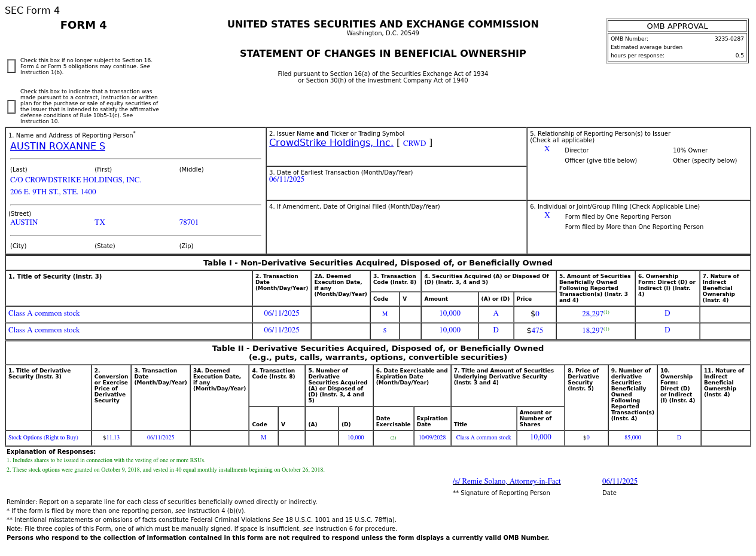Open the AUSTIN ROXANNE S reporting person link
This screenshot has width=756, height=556.
point(57,146)
